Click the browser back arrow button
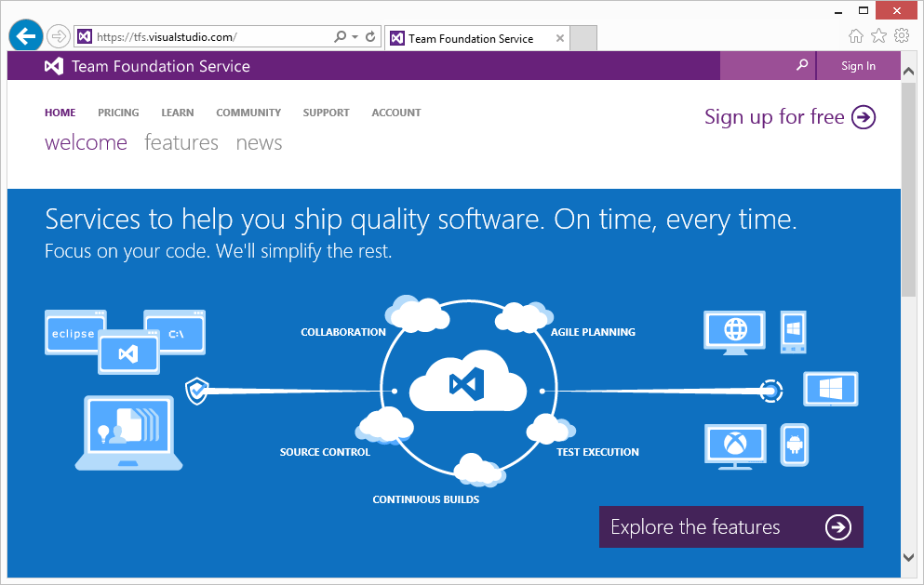924x585 pixels. [x=26, y=36]
